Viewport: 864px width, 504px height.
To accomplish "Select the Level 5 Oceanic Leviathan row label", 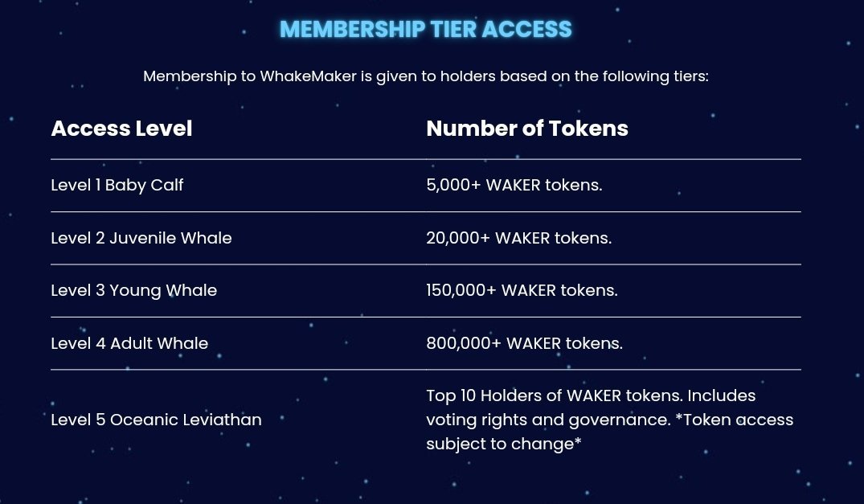I will (x=156, y=420).
